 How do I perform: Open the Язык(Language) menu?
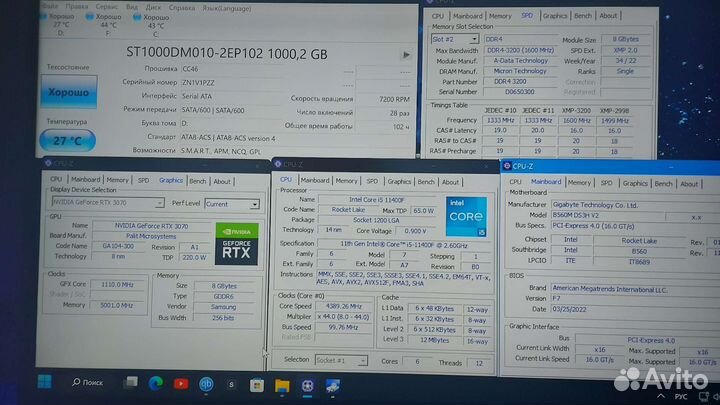click(x=227, y=8)
